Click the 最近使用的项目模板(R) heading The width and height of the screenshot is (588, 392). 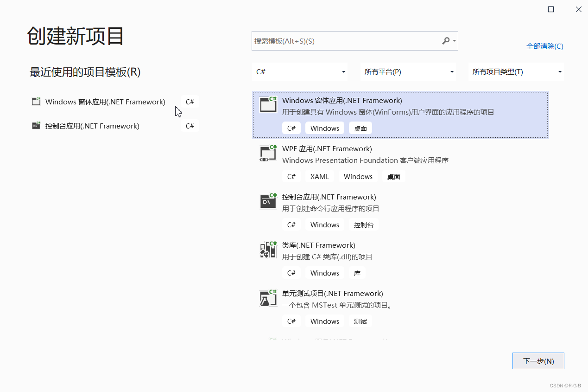(85, 72)
